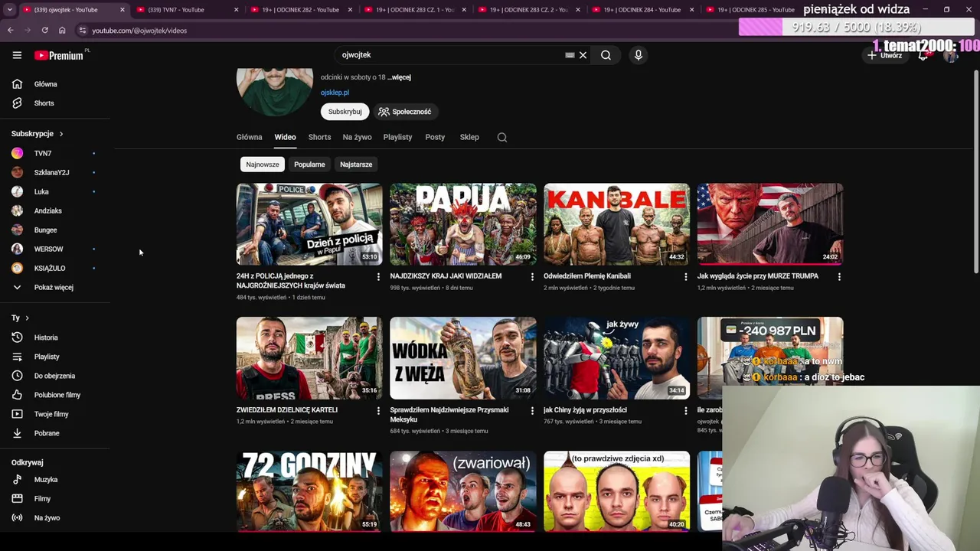This screenshot has width=980, height=551.
Task: Open options for Jak Chiny żyją video
Action: pyautogui.click(x=685, y=411)
